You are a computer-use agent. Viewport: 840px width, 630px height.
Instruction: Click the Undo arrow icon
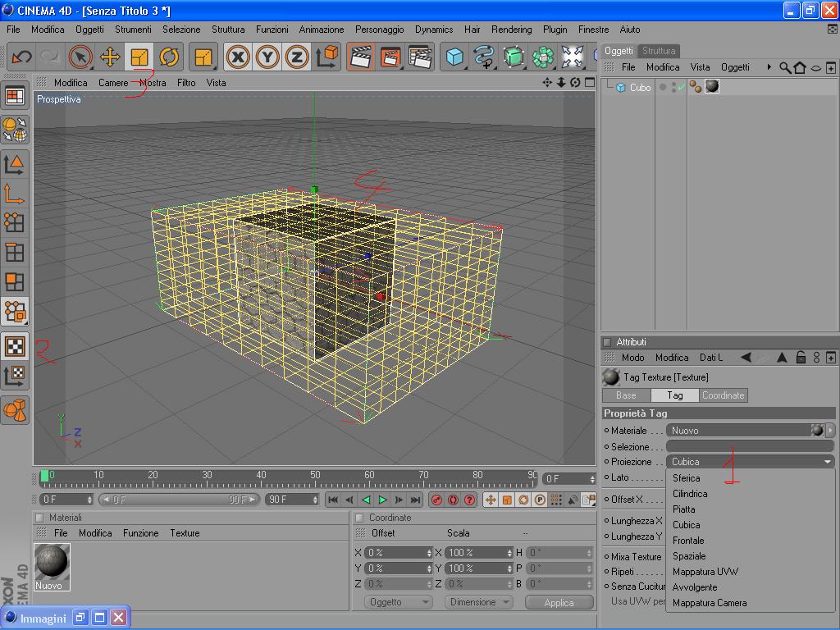click(21, 57)
